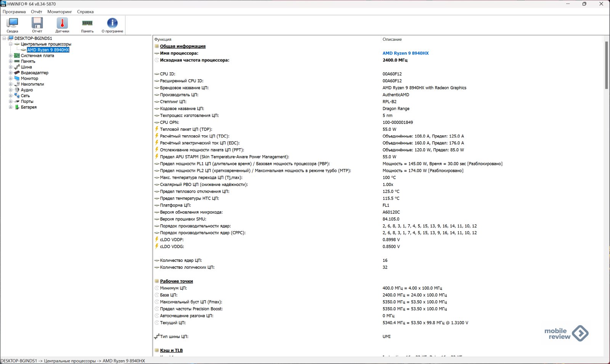The height and width of the screenshot is (364, 610).
Task: Expand the Сеть tree node
Action: tap(11, 96)
